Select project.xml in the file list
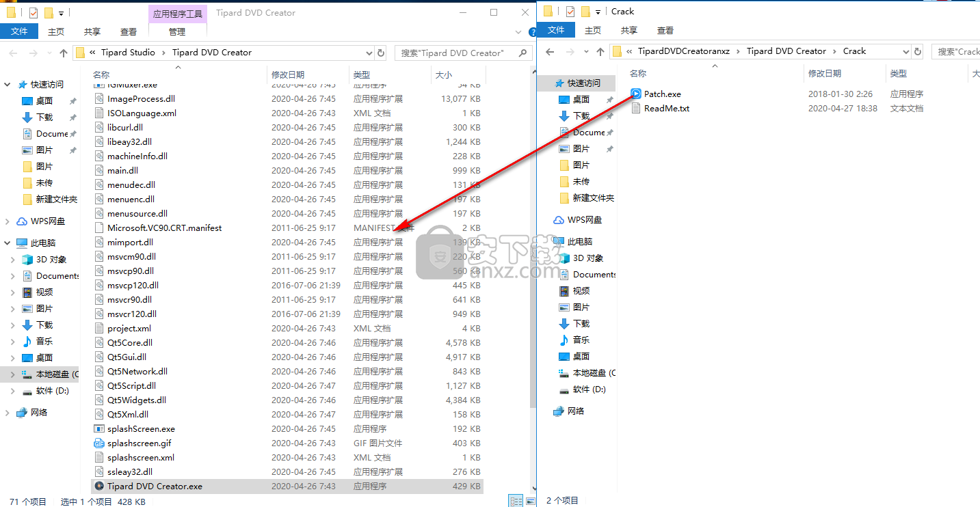980x507 pixels. point(129,329)
